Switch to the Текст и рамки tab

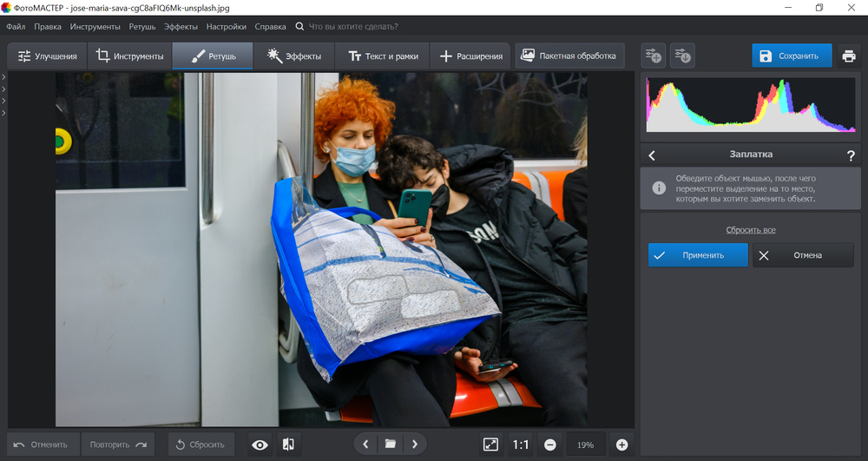383,56
